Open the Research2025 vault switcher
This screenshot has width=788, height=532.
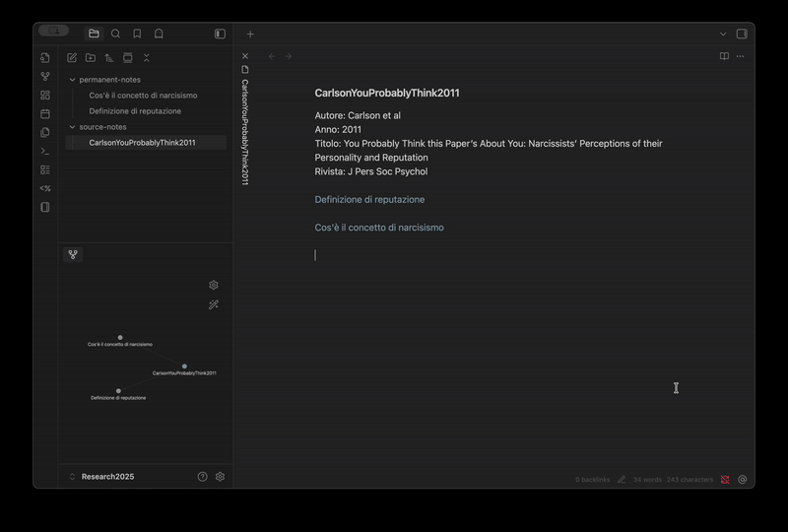tap(107, 477)
